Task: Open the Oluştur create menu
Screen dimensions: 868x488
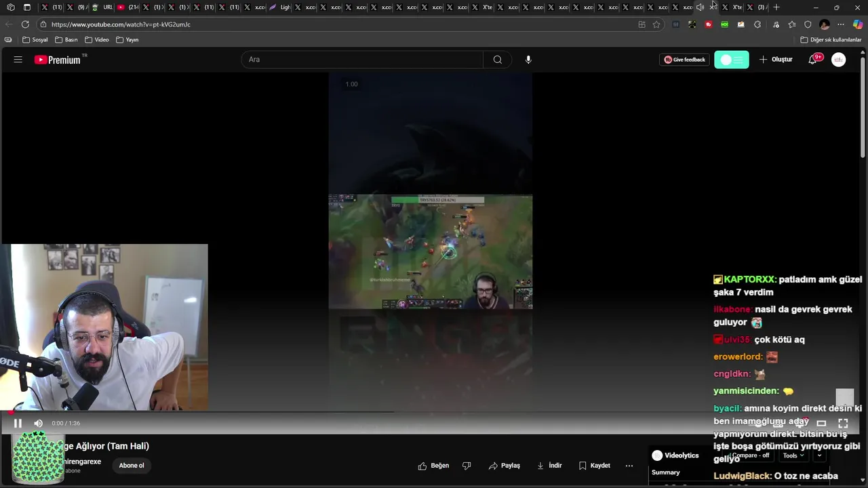Action: tap(776, 60)
